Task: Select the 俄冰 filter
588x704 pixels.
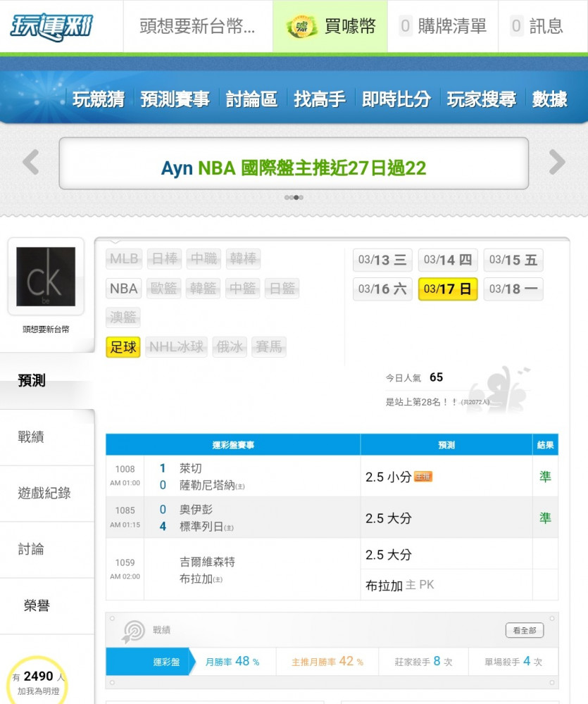Action: pos(230,347)
